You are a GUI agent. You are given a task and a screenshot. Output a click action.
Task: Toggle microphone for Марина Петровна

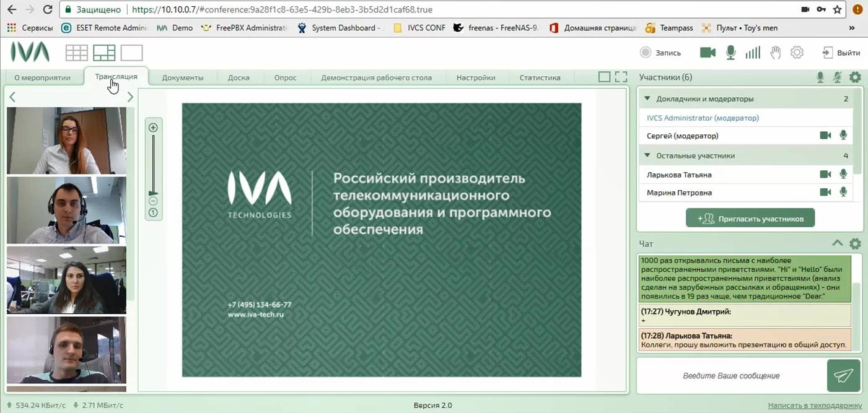point(843,193)
